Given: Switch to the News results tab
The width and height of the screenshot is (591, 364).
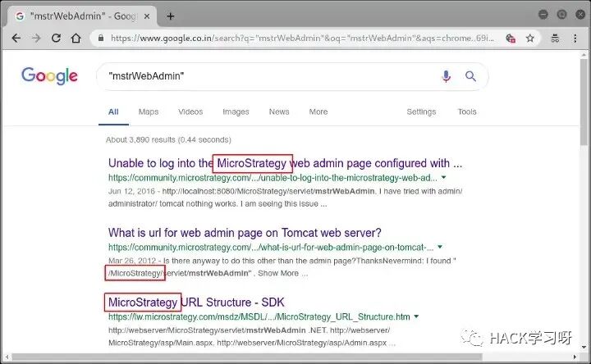Looking at the screenshot, I should 279,111.
